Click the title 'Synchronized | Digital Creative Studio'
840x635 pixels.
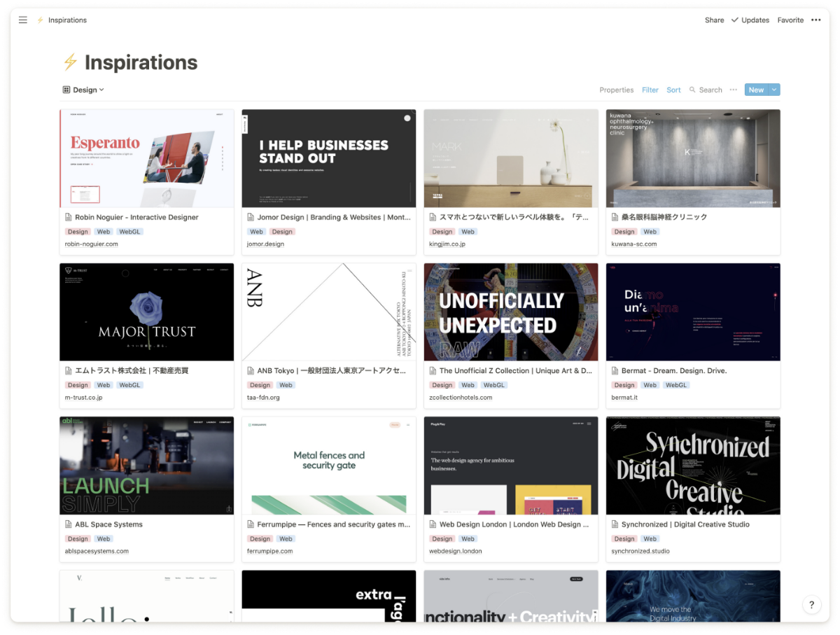(x=685, y=524)
